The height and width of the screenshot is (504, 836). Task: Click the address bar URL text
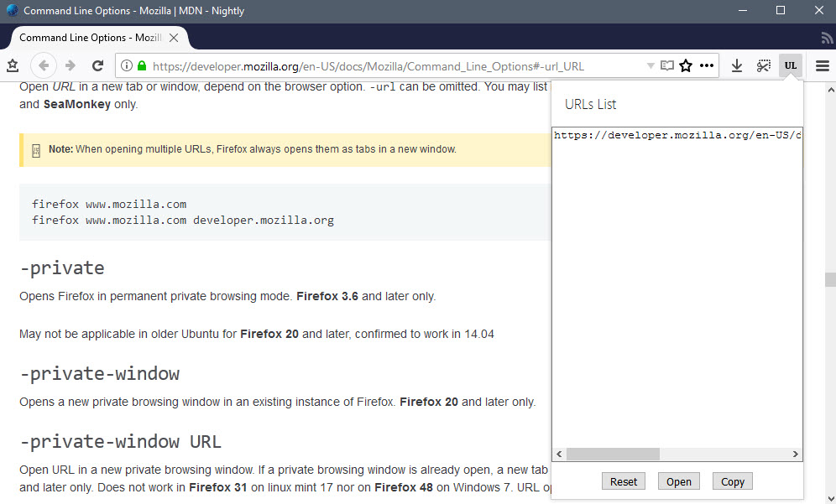(368, 66)
